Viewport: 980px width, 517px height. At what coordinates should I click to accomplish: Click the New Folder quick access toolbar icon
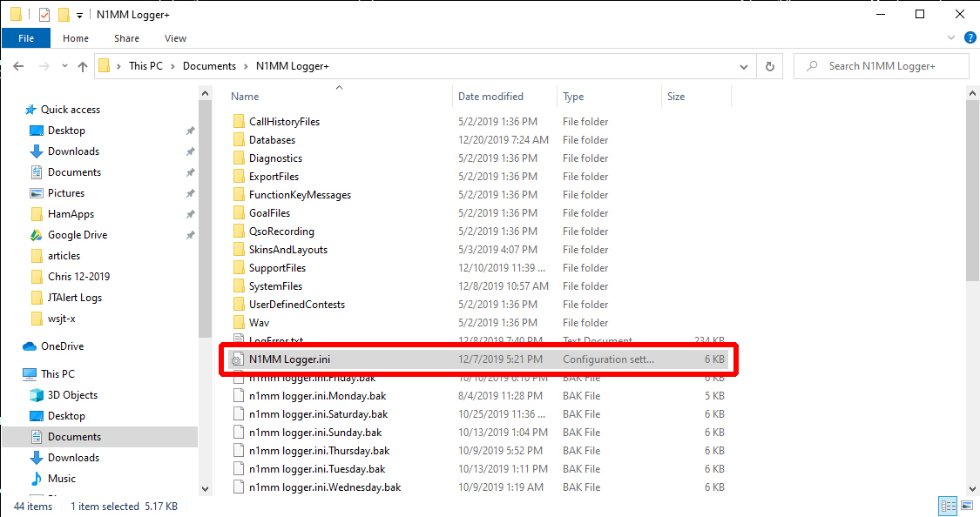pyautogui.click(x=63, y=14)
